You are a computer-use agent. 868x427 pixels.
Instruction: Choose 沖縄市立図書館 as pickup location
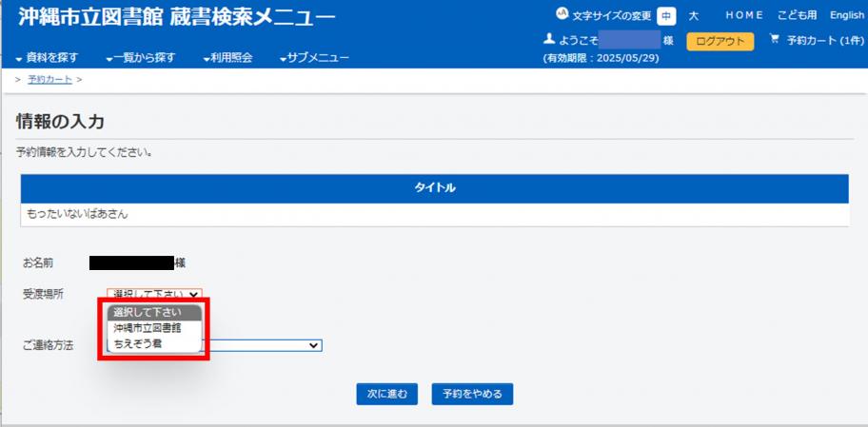[x=154, y=328]
